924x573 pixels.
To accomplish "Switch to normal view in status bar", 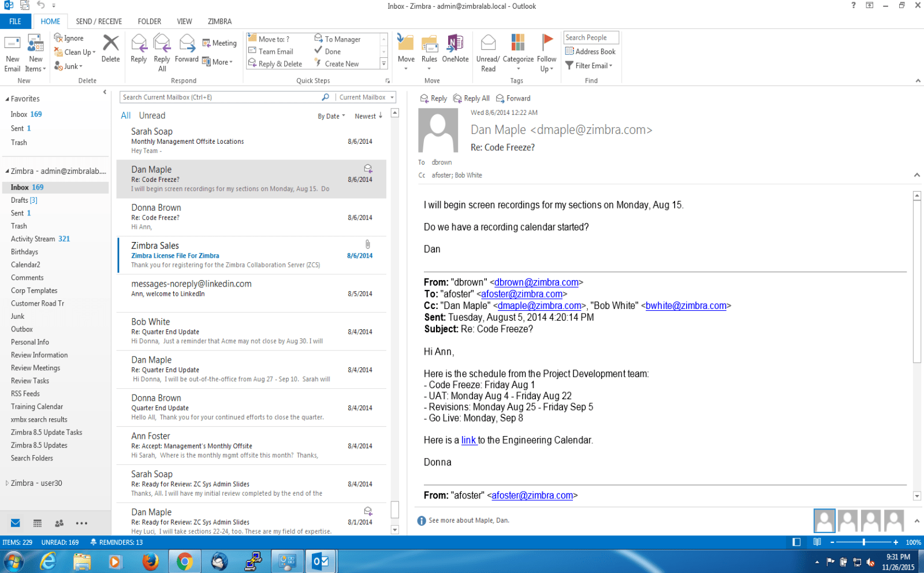I will click(796, 542).
